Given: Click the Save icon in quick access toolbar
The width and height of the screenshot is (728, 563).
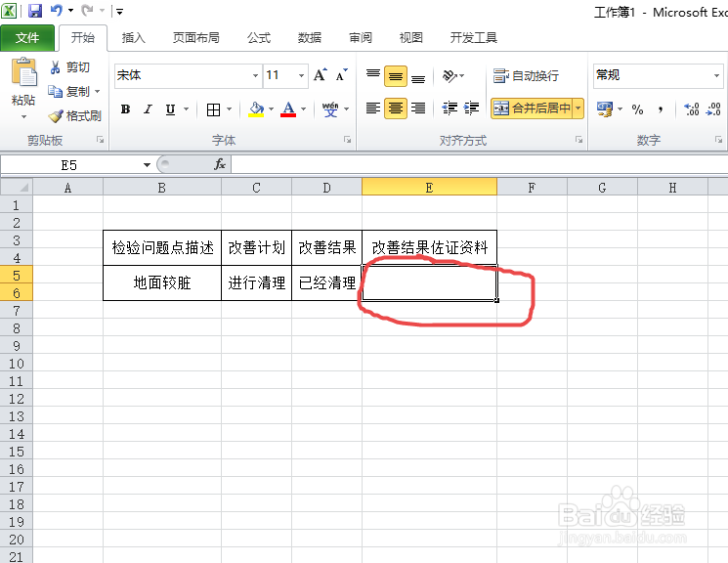Looking at the screenshot, I should pos(35,10).
